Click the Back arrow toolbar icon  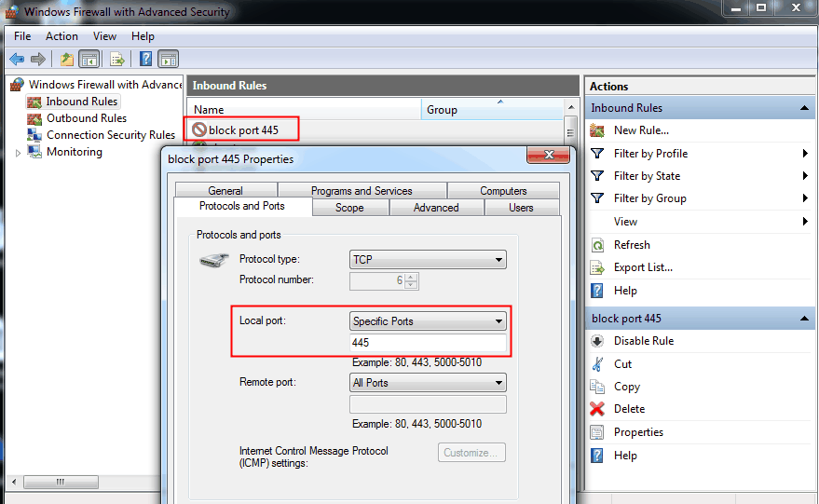point(17,59)
